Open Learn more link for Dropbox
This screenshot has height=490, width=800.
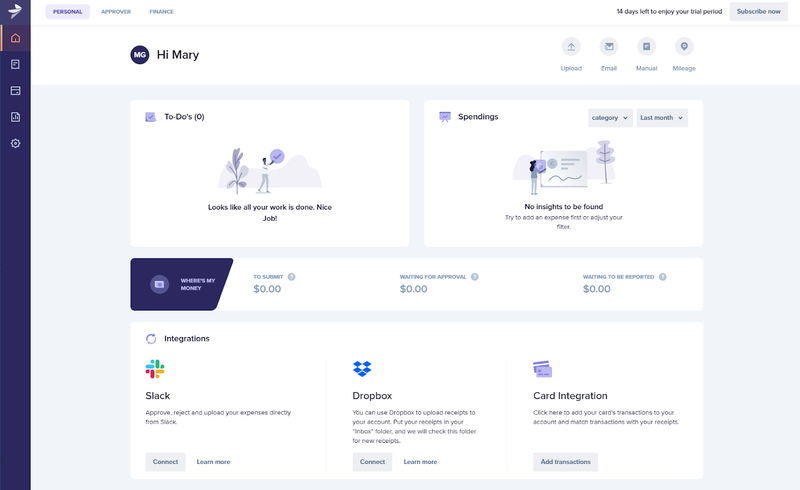420,461
